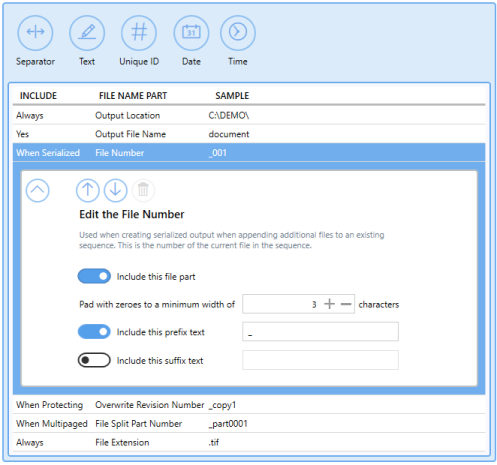
Task: Click the 'When Serialized' include cell
Action: coord(48,153)
